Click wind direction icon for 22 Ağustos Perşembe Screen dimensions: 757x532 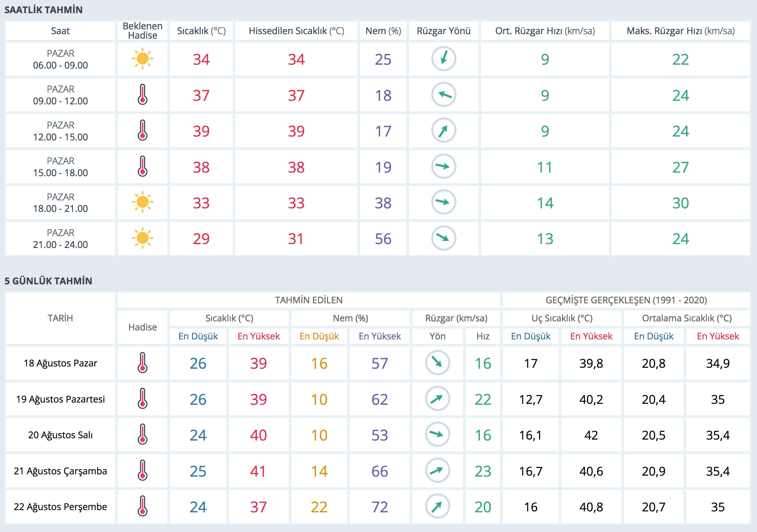pyautogui.click(x=437, y=506)
